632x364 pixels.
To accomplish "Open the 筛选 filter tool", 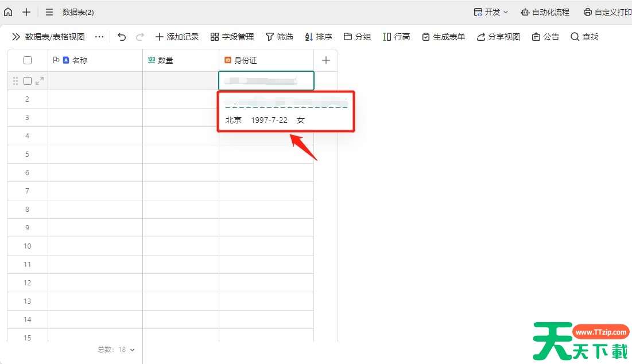I will pos(279,37).
